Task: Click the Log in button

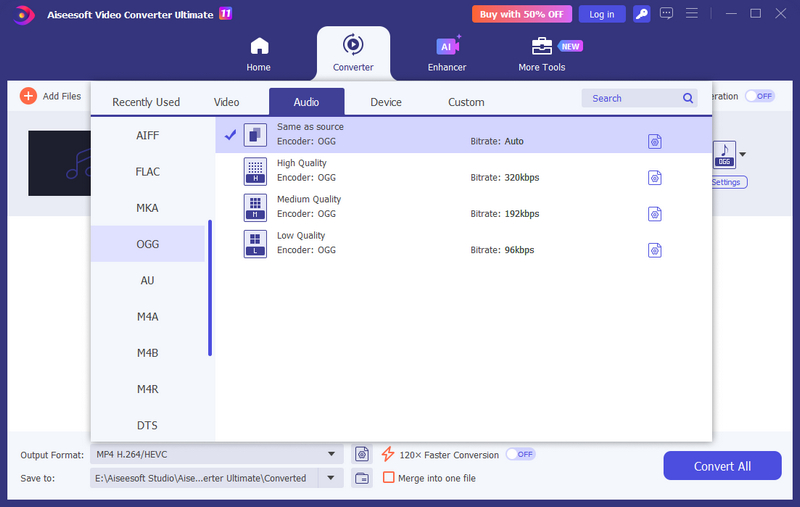Action: point(602,14)
